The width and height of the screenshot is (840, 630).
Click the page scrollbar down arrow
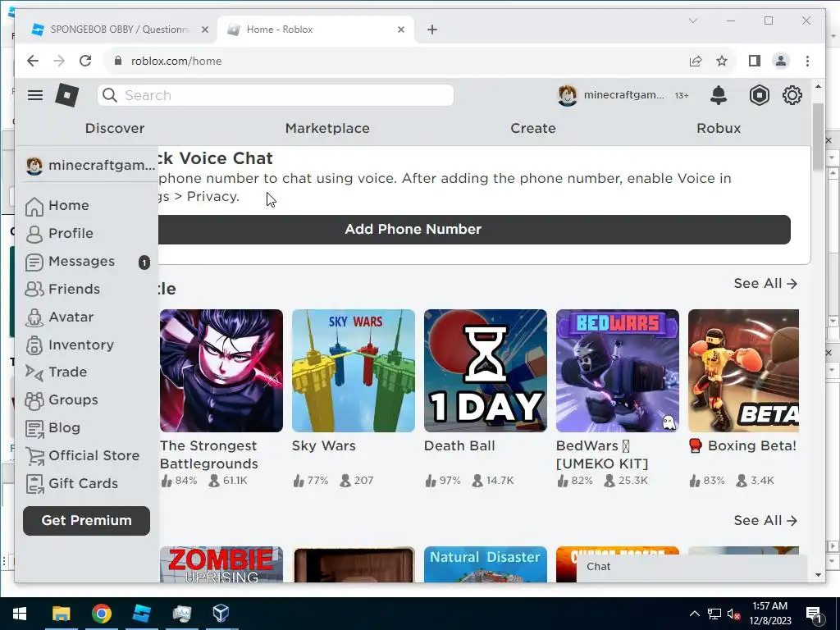[818, 575]
